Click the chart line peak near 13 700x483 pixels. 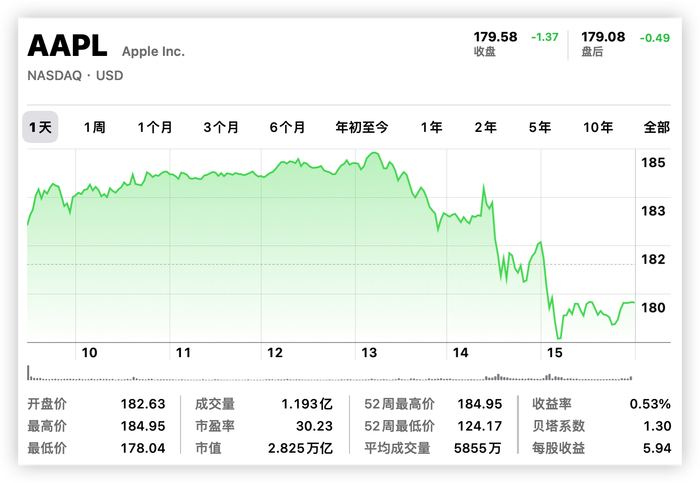click(374, 153)
